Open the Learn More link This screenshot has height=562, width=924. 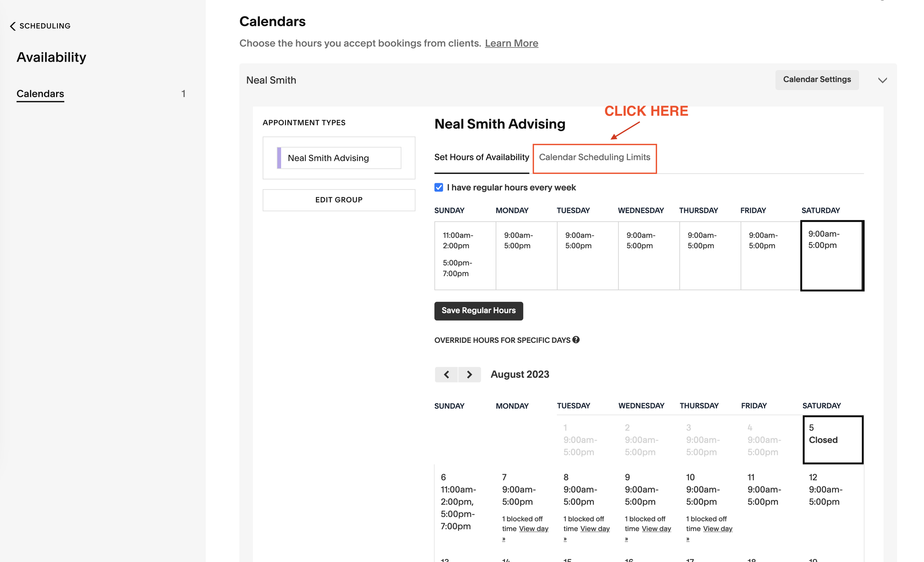tap(512, 44)
